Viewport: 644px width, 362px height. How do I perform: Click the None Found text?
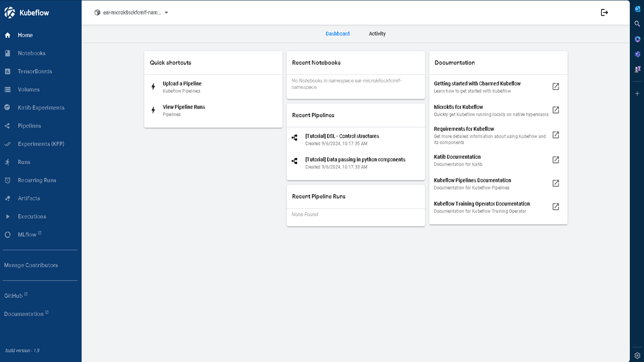[x=305, y=215]
